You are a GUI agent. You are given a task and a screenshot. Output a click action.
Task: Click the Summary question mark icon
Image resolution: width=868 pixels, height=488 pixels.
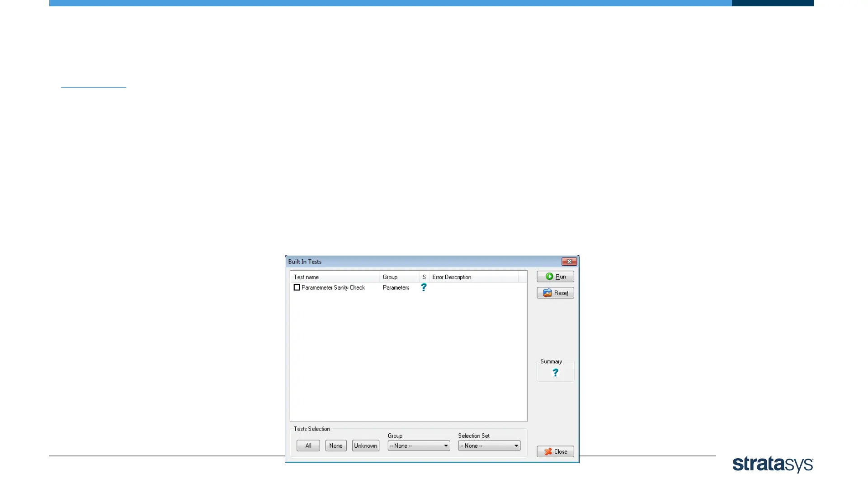click(x=555, y=373)
